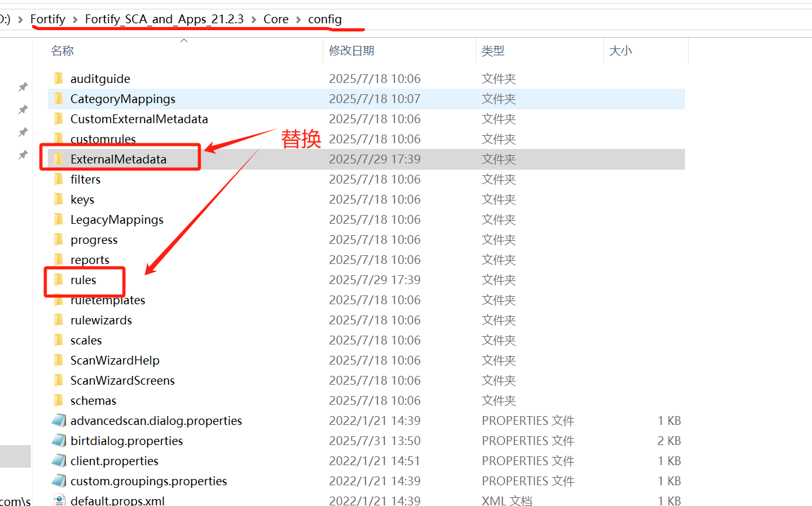Click the date cell of ExternalMetadata row
The image size is (812, 506).
click(x=375, y=159)
